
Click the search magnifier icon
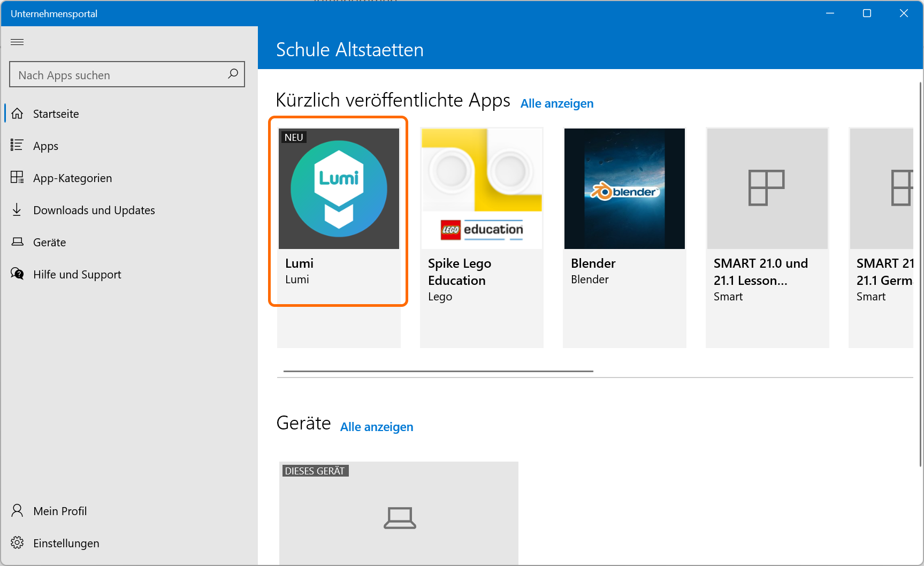coord(233,74)
